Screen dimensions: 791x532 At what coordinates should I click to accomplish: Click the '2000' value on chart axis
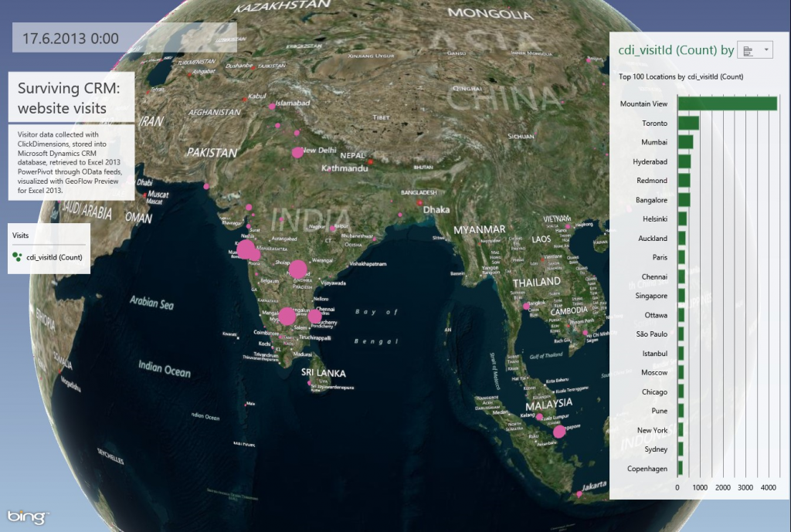click(x=723, y=488)
